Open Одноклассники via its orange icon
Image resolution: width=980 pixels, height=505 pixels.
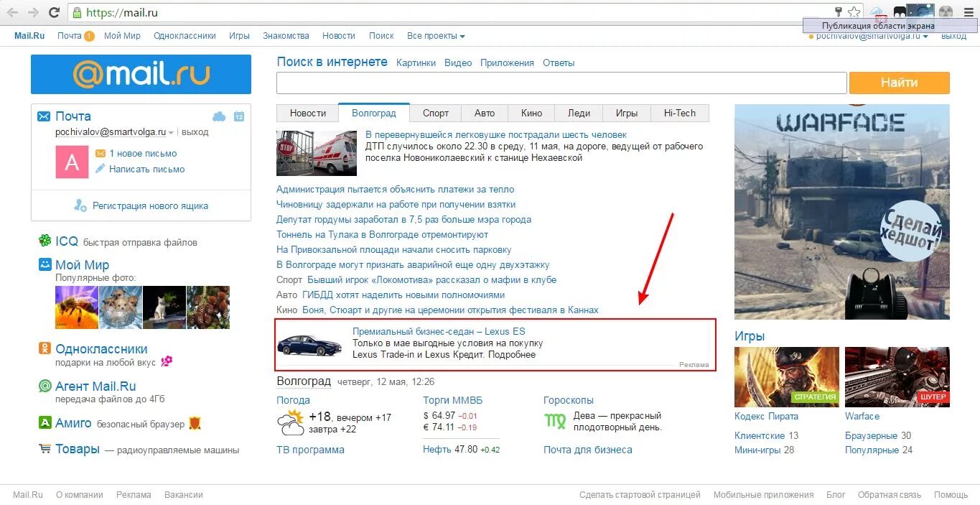43,348
